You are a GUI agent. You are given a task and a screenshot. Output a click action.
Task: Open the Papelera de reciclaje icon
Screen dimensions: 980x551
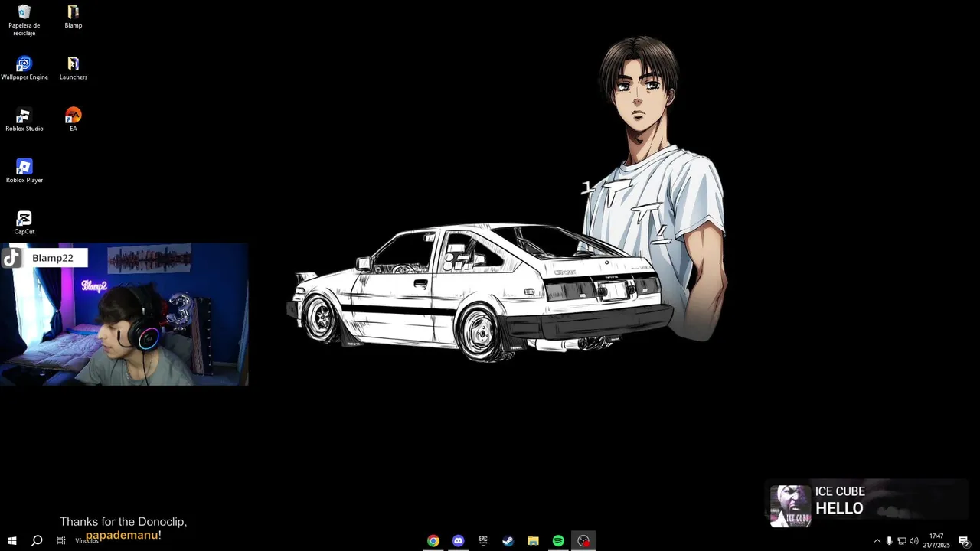pos(24,21)
